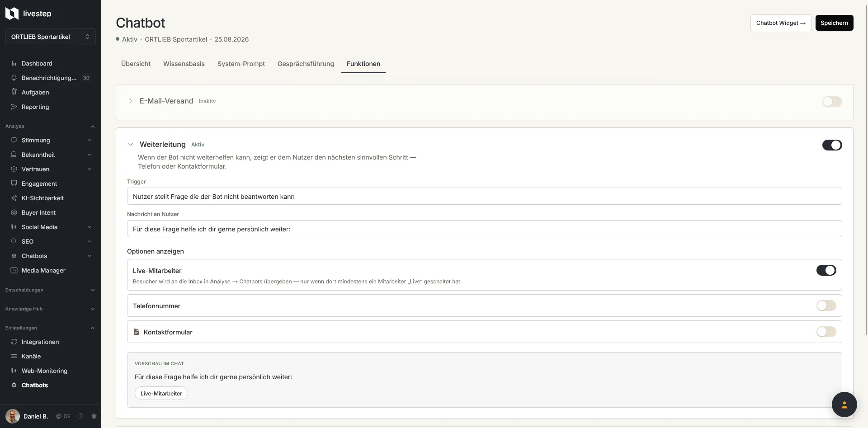Click the livestep logo icon
This screenshot has height=428, width=868.
point(12,14)
